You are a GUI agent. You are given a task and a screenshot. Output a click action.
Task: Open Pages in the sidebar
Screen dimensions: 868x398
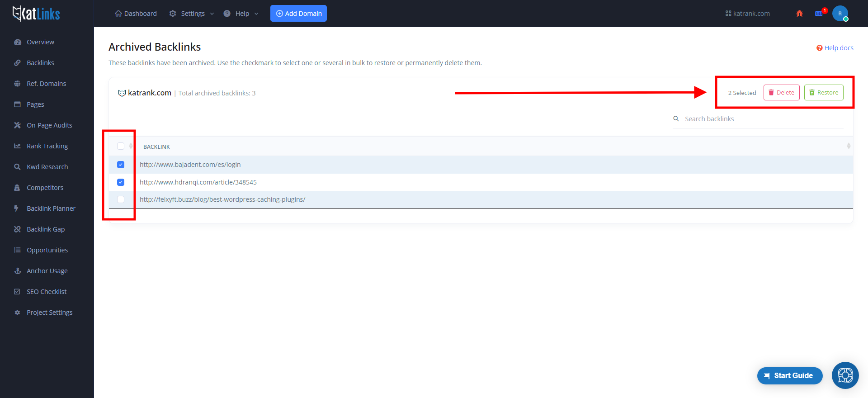pos(35,104)
